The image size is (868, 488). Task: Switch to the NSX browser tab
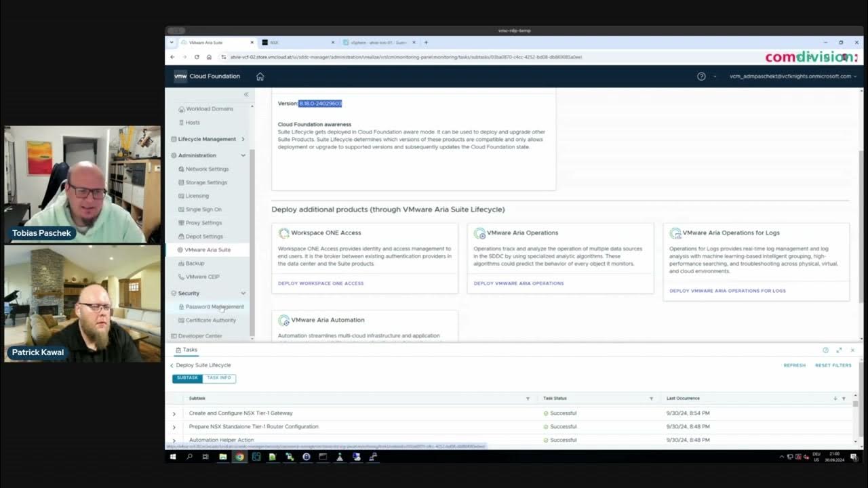coord(297,43)
